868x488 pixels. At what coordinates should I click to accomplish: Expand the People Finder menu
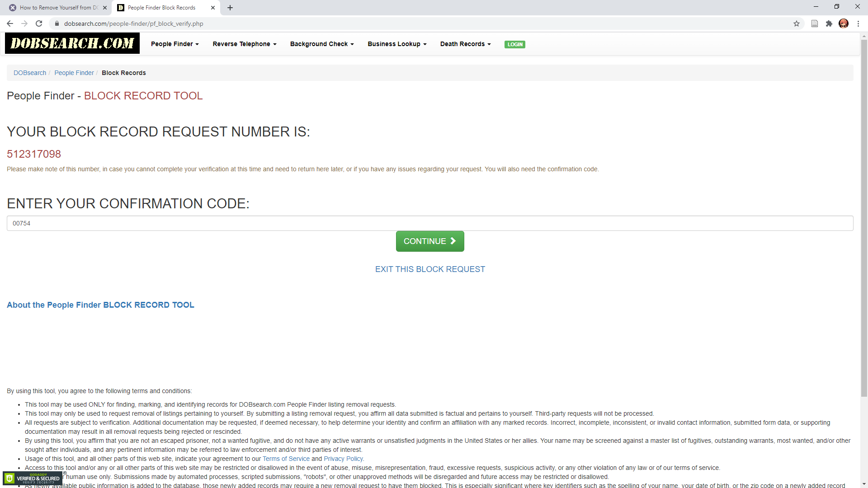(175, 44)
